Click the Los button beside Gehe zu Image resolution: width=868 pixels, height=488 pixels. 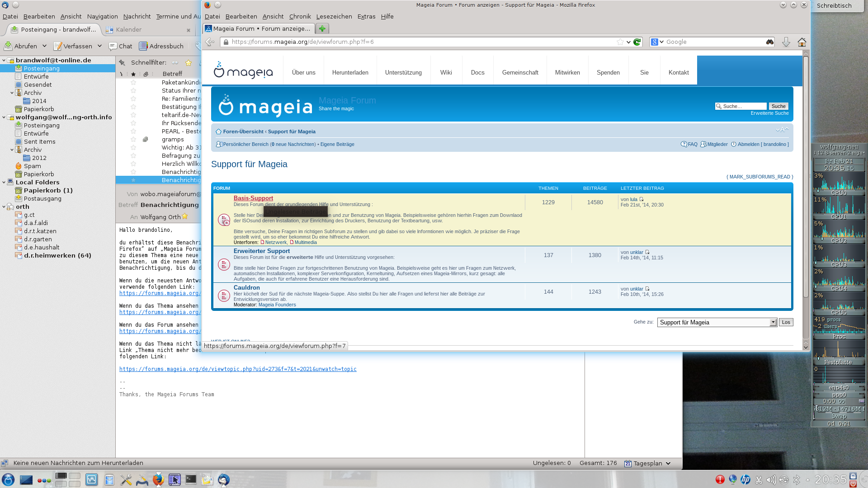pos(786,322)
